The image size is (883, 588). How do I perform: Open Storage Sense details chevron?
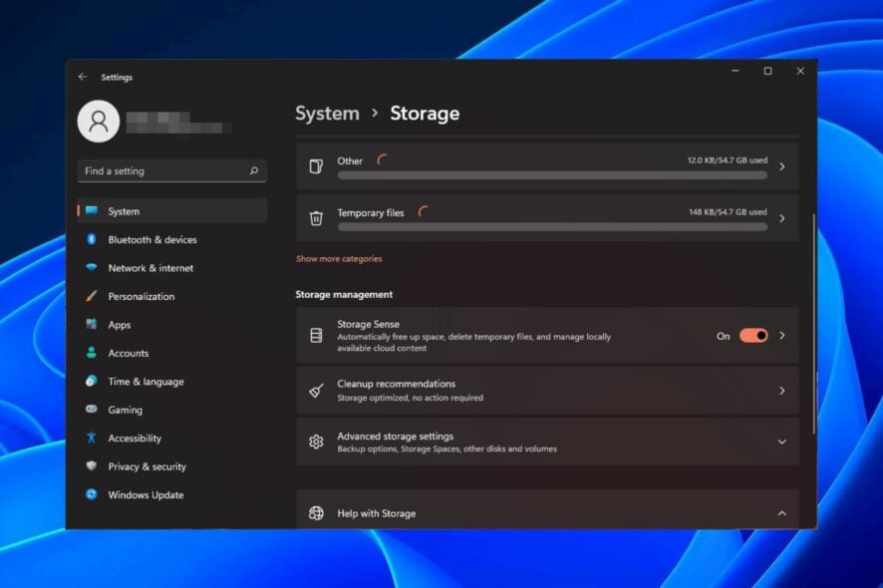coord(781,336)
